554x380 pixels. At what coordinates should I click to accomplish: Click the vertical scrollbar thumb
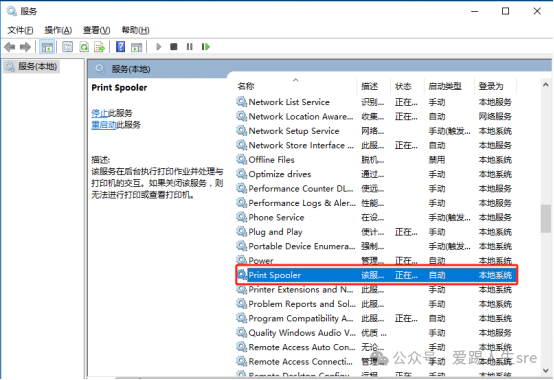[546, 218]
